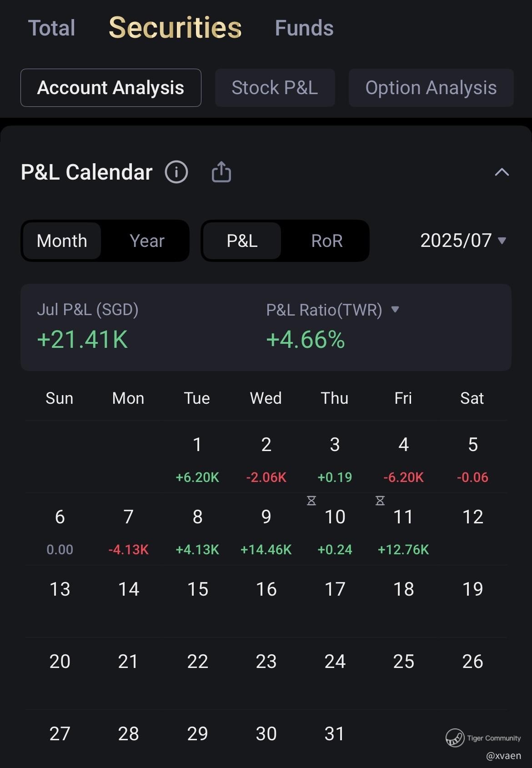
Task: Open the Funds tab
Action: [304, 28]
